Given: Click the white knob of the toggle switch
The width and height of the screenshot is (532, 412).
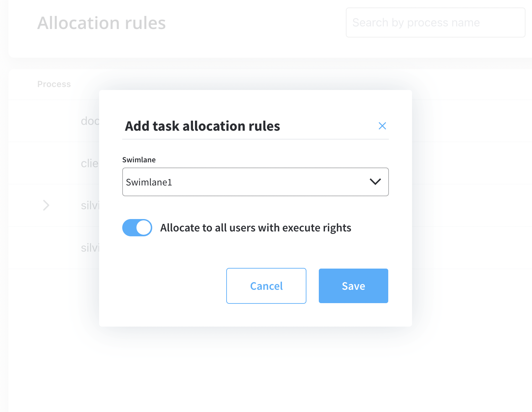Looking at the screenshot, I should (143, 228).
